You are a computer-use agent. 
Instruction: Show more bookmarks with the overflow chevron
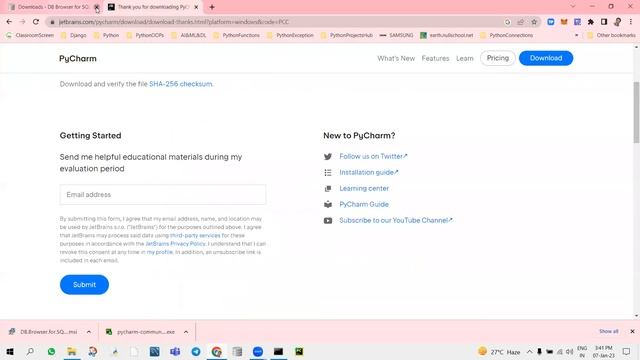click(x=576, y=36)
